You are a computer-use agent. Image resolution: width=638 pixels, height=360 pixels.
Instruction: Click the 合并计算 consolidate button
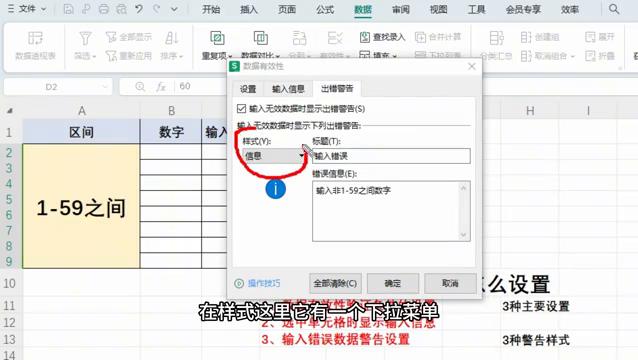438,37
